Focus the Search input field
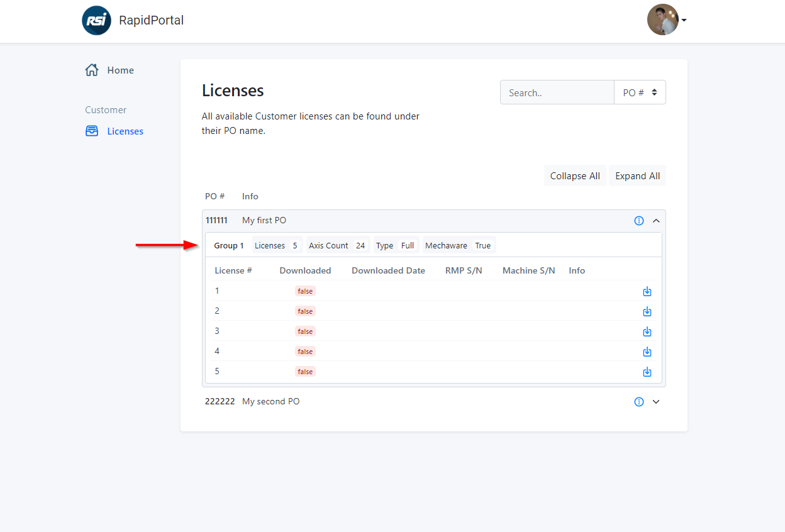Screen dimensions: 785x532 pos(557,92)
